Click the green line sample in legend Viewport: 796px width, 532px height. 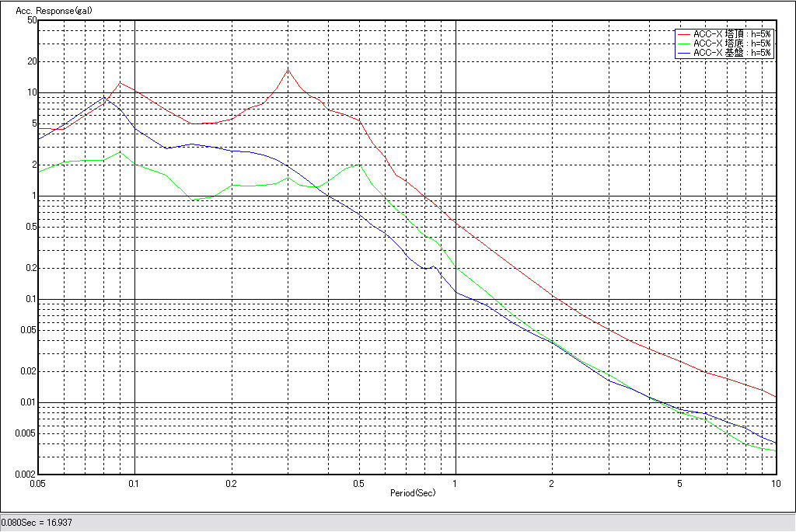[x=683, y=43]
